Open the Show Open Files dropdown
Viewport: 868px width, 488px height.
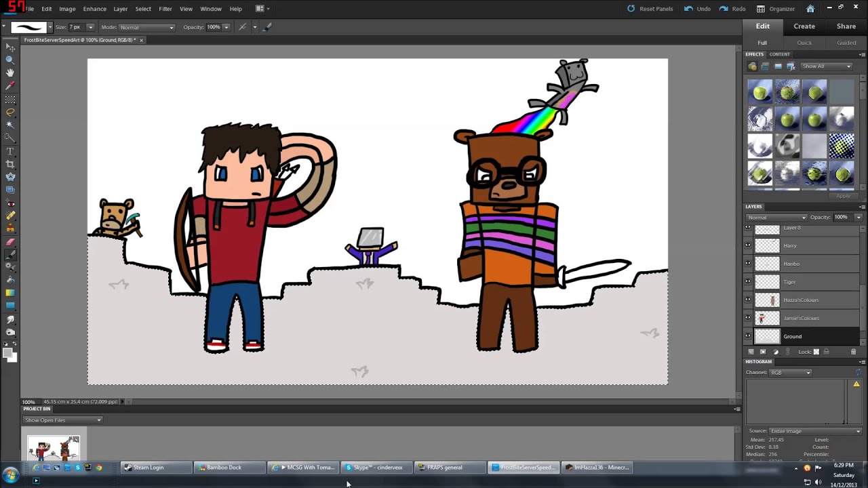click(62, 420)
